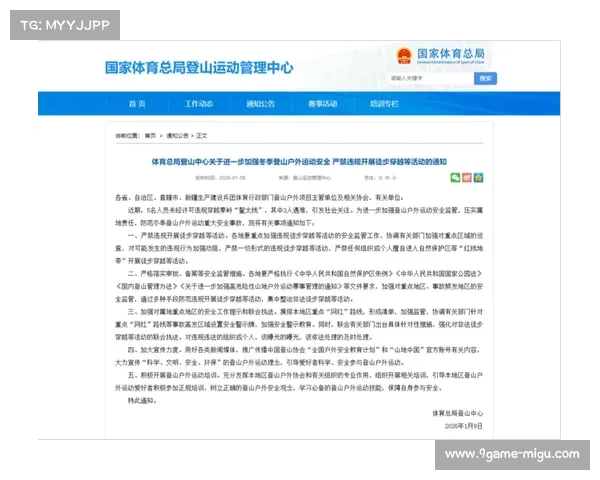The image size is (600, 480).
Task: Focus the keyword search input field
Action: 431,78
